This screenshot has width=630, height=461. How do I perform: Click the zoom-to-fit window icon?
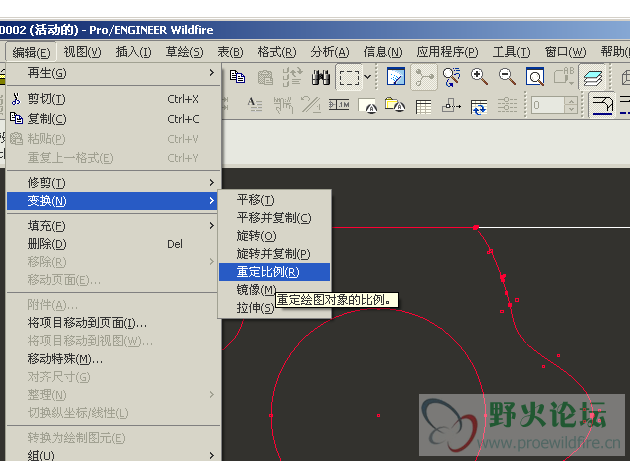[x=535, y=77]
